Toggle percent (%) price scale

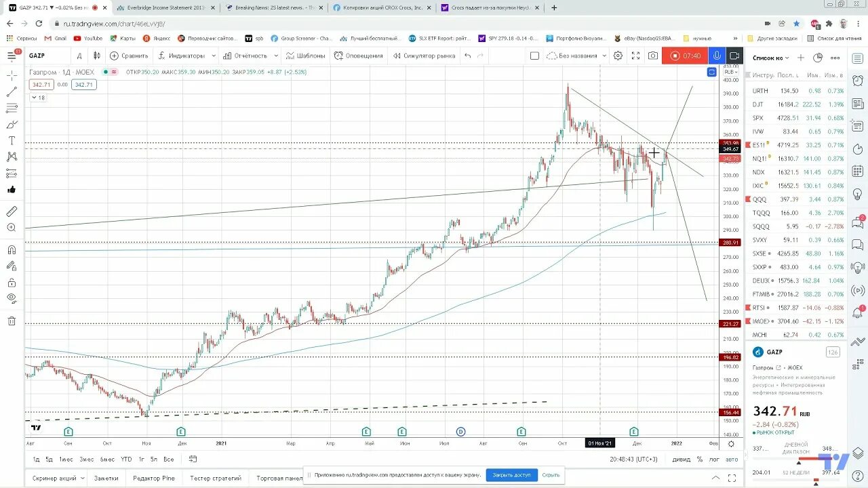[699, 459]
